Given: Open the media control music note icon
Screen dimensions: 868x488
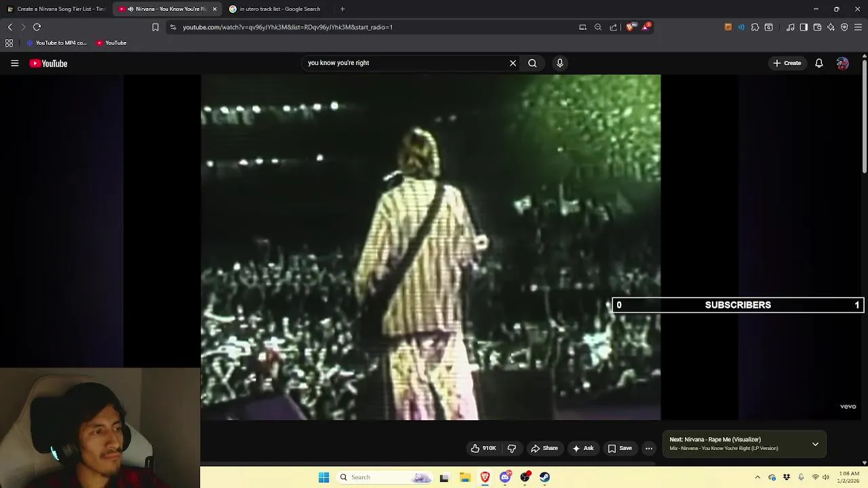Looking at the screenshot, I should click(x=790, y=27).
